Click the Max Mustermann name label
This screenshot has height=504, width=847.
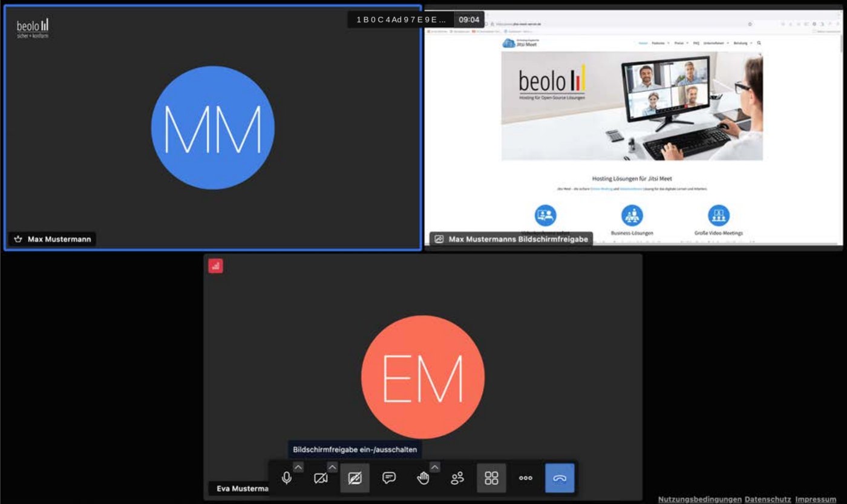(x=59, y=239)
